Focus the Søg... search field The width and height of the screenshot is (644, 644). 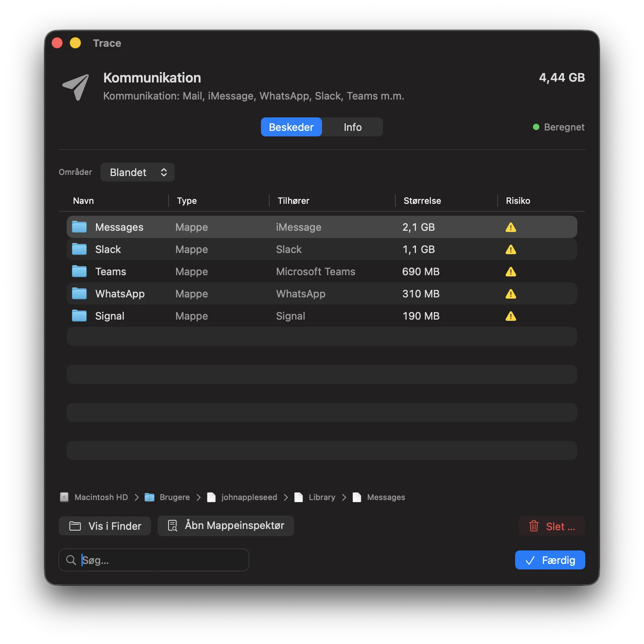pos(154,560)
